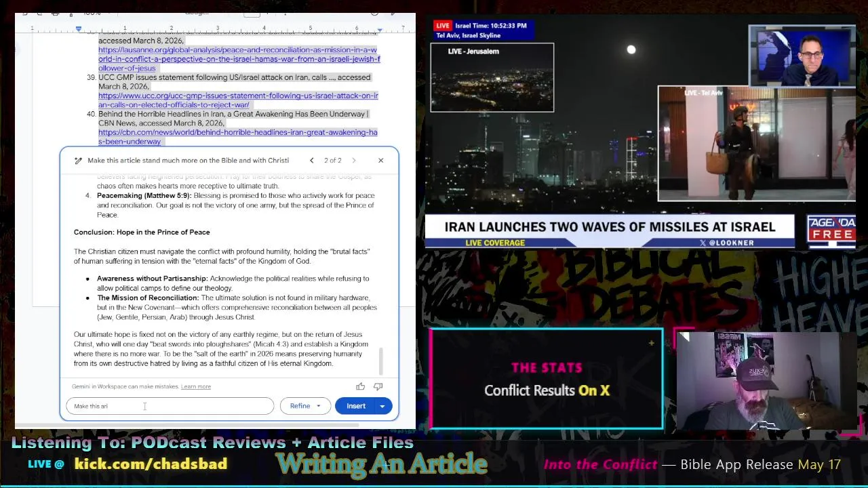Click 'THE STATS' panel heading
The width and height of the screenshot is (868, 488).
coord(547,368)
